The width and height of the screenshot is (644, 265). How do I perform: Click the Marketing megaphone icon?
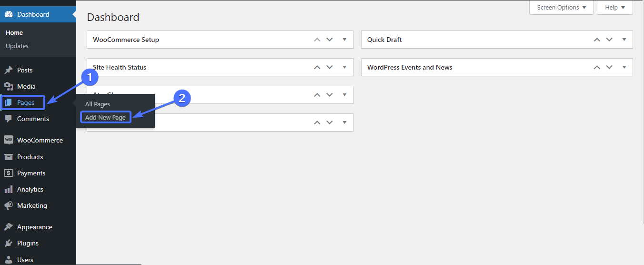click(x=9, y=205)
